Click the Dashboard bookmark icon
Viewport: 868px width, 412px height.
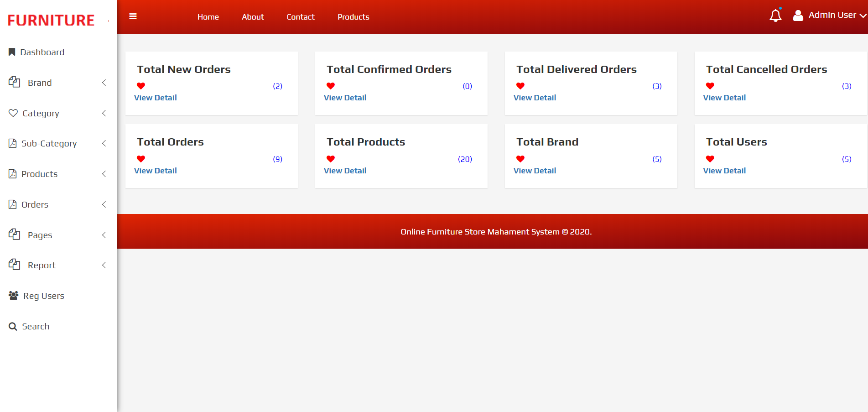(12, 52)
